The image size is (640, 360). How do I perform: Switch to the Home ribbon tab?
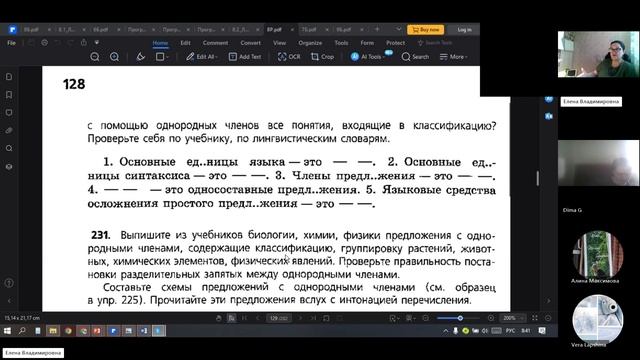point(160,43)
